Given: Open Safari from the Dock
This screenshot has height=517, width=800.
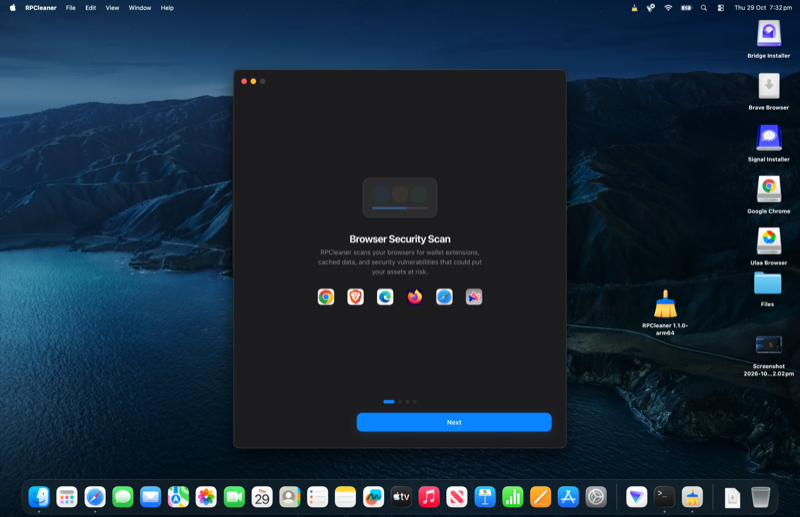Looking at the screenshot, I should coord(95,497).
